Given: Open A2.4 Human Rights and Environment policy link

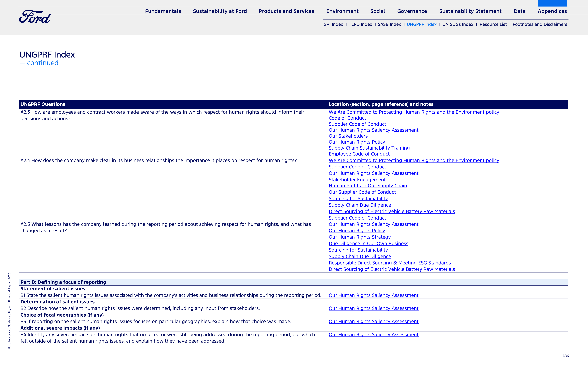Looking at the screenshot, I should tap(414, 160).
